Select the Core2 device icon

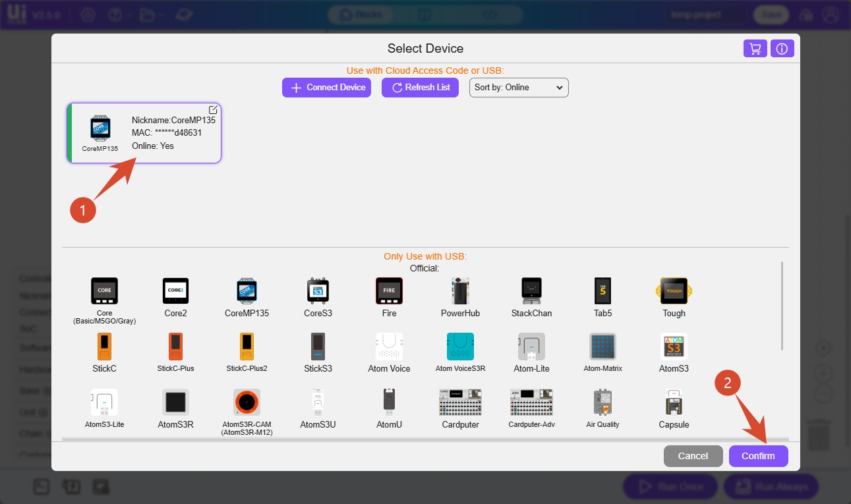[x=175, y=291]
